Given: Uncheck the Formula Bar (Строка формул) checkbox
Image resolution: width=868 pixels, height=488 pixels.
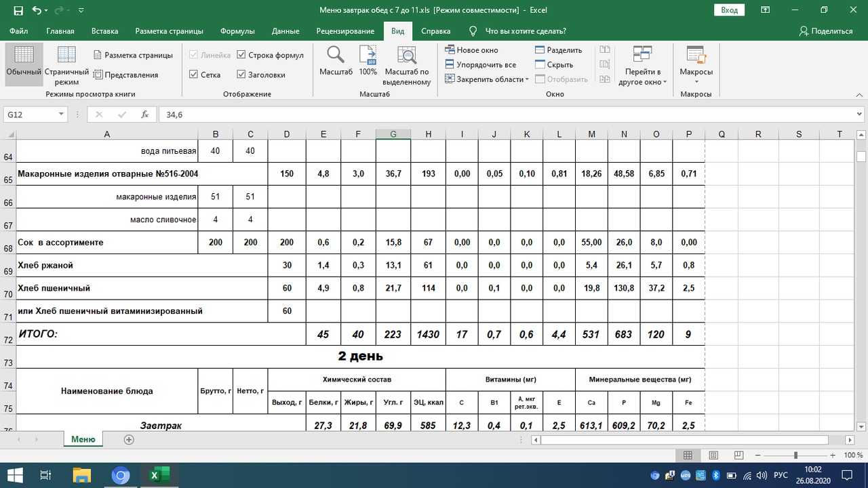Looking at the screenshot, I should pyautogui.click(x=241, y=56).
